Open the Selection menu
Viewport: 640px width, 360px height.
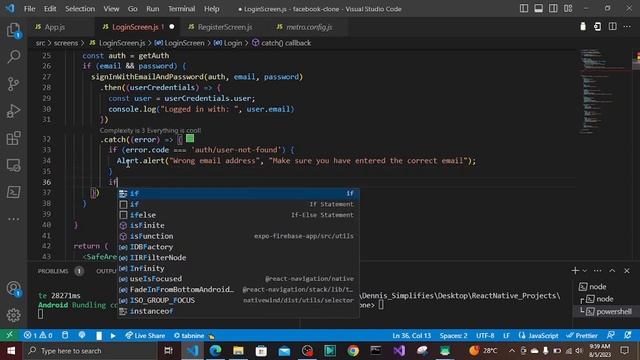click(80, 9)
